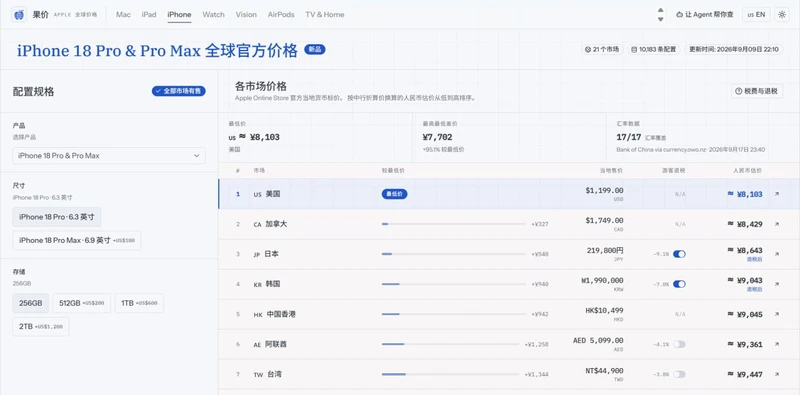Toggle tourist tax refund for 韩国

[x=679, y=284]
